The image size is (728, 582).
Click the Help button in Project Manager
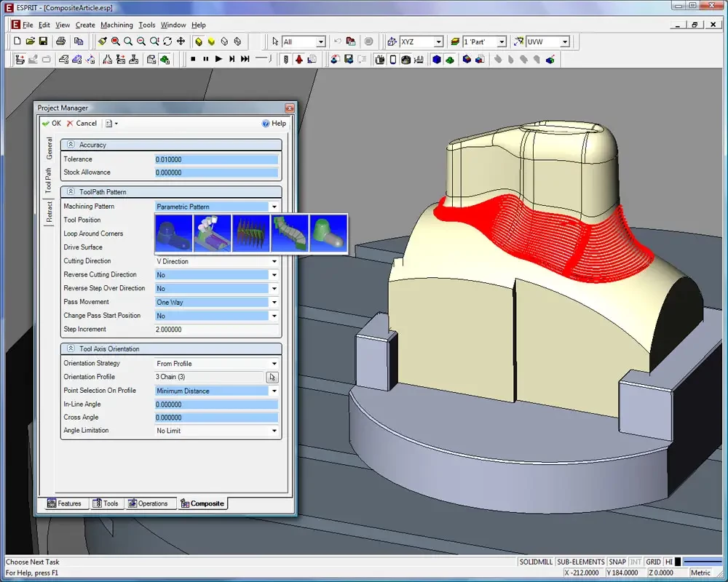(x=274, y=124)
